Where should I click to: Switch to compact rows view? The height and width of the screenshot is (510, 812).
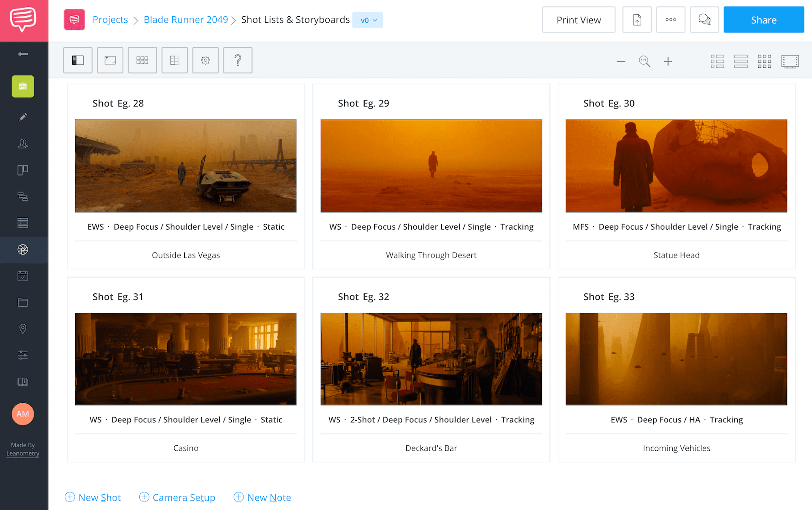coord(741,61)
